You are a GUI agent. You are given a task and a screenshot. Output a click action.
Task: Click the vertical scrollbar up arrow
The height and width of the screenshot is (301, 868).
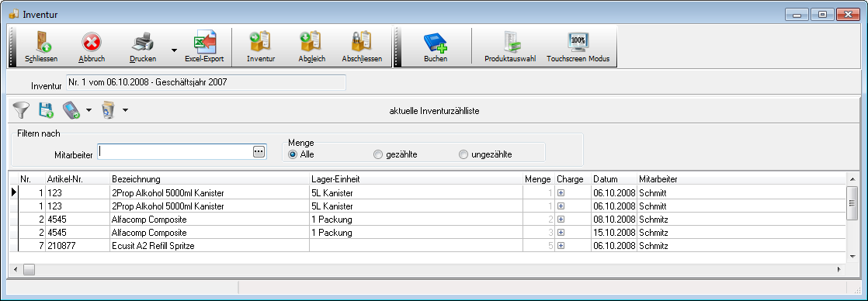pyautogui.click(x=852, y=178)
